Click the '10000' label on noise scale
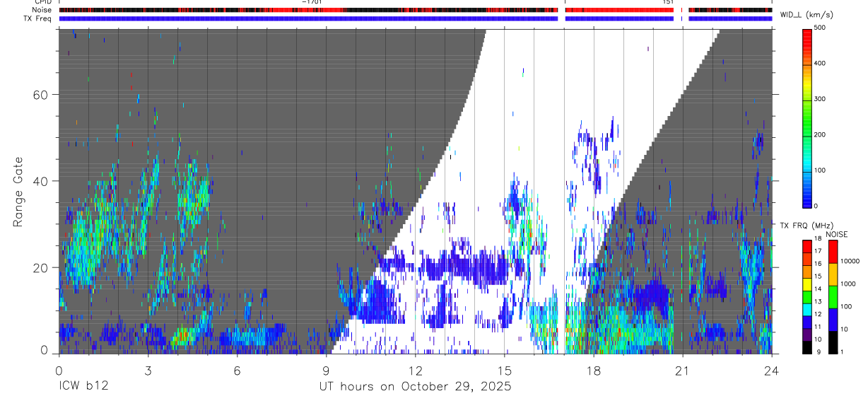Viewport: 868px width, 401px height. pyautogui.click(x=850, y=261)
